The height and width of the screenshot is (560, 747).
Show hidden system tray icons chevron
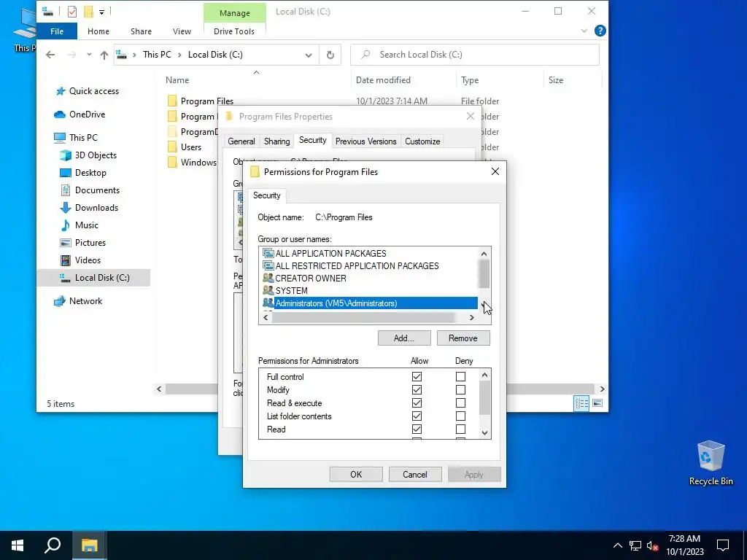(x=617, y=545)
